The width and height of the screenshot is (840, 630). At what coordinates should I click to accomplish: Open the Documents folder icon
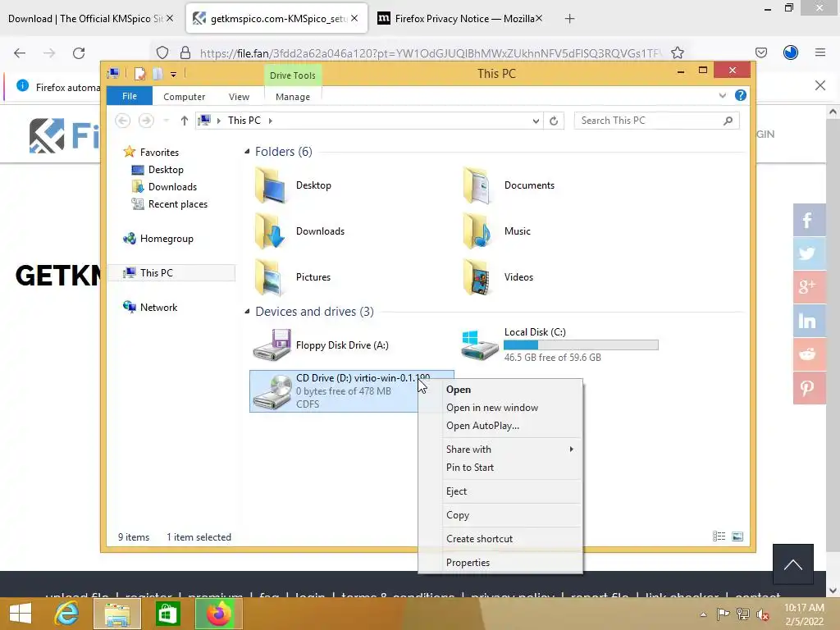pos(478,185)
